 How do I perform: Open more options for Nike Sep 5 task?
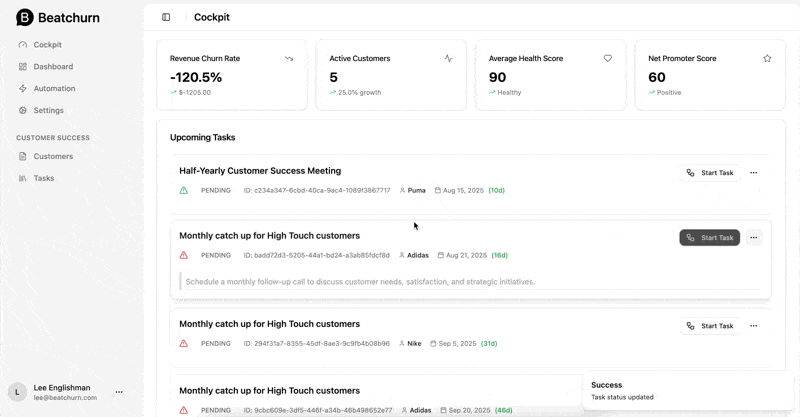click(754, 326)
